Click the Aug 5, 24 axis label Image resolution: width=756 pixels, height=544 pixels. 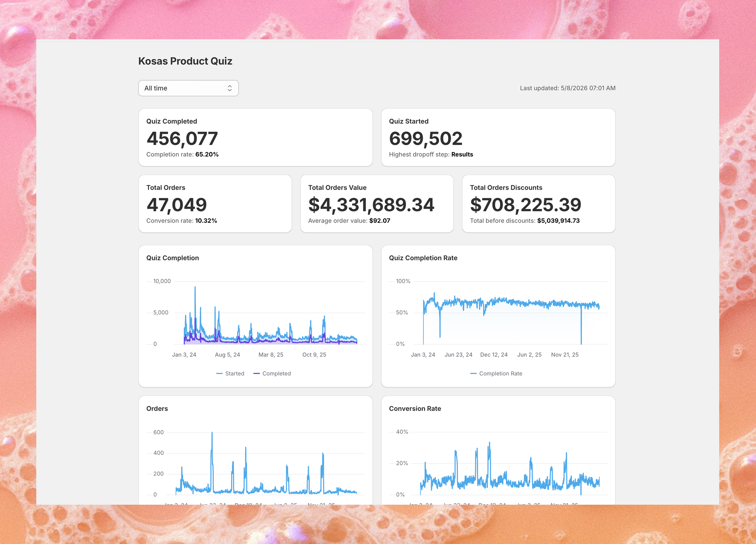(227, 355)
